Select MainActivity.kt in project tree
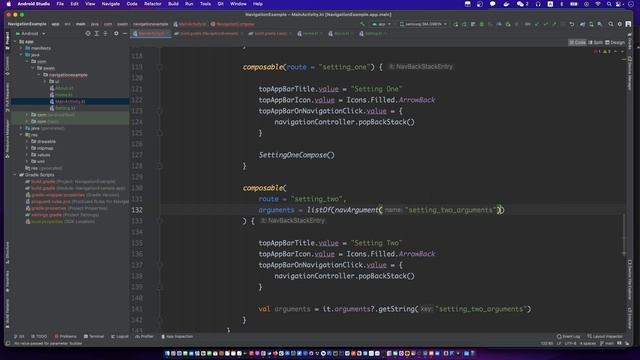Screen dimensions: 640x360 70,101
